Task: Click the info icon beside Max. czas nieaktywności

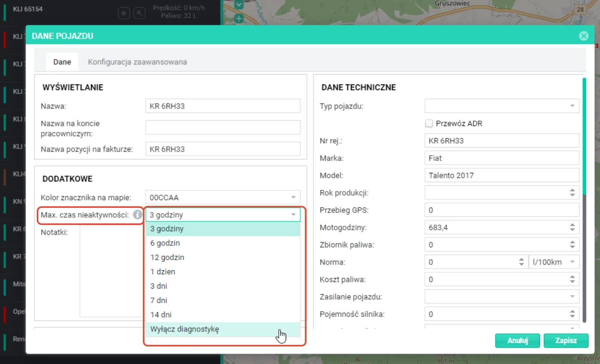Action: 138,214
